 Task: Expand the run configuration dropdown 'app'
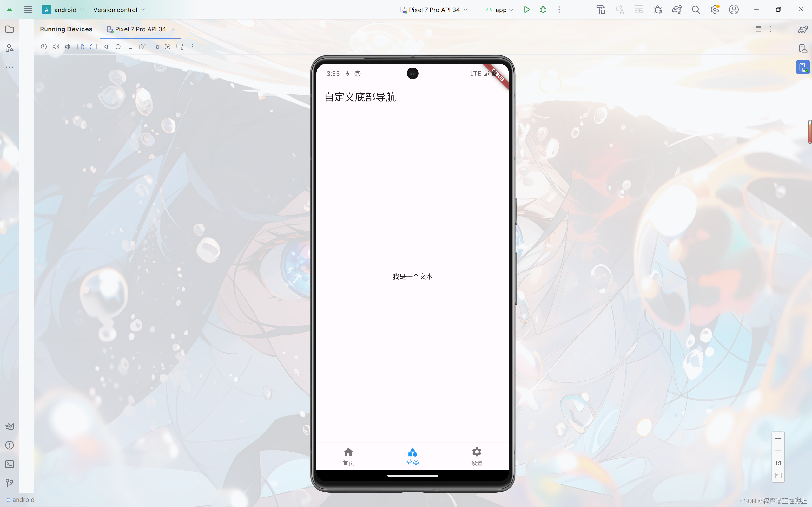click(511, 10)
